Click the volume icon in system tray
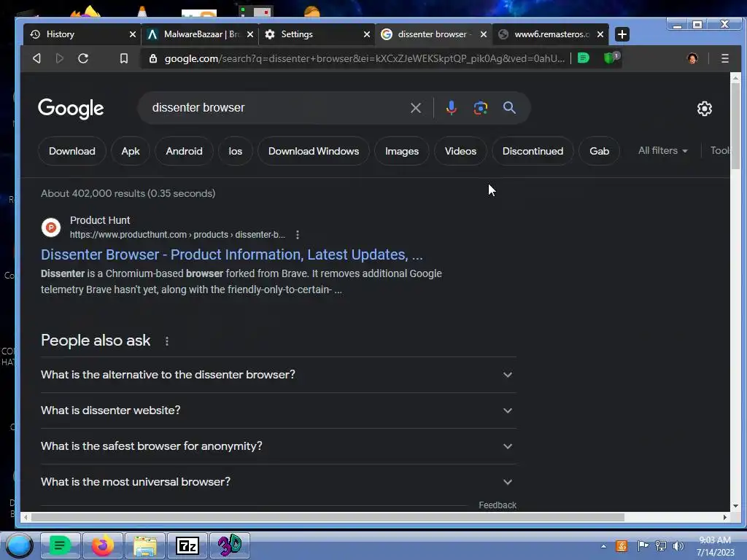The image size is (747, 560). point(678,546)
